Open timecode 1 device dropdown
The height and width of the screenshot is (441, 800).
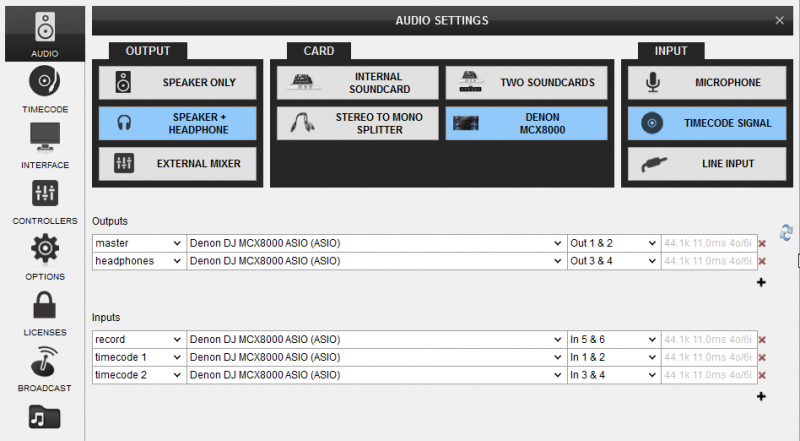(377, 357)
